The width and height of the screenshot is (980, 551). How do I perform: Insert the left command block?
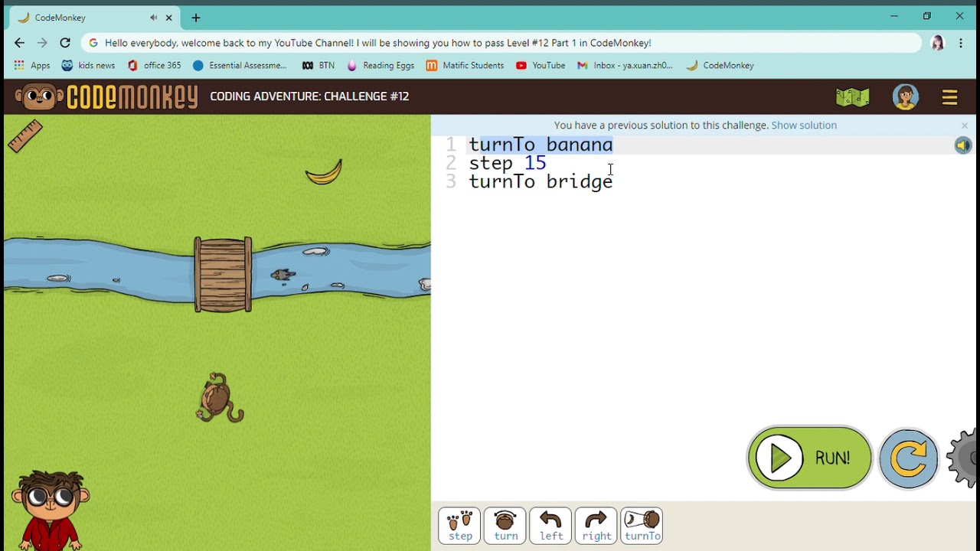click(550, 526)
